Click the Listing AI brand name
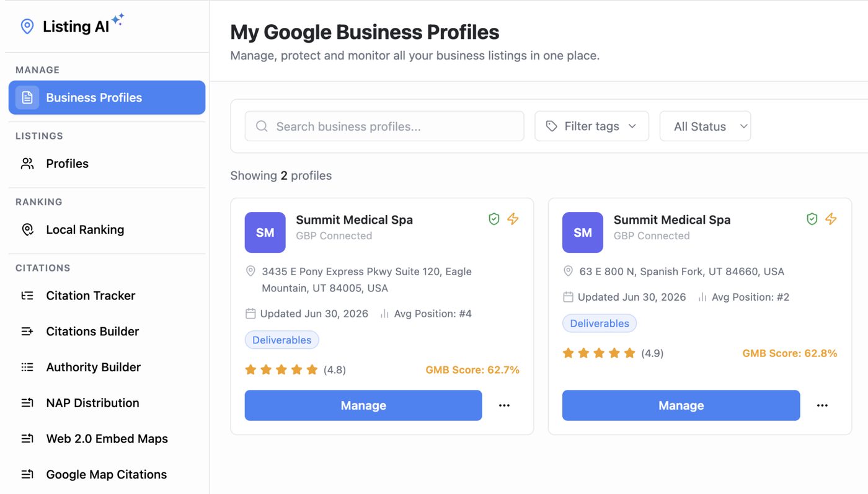 (76, 27)
